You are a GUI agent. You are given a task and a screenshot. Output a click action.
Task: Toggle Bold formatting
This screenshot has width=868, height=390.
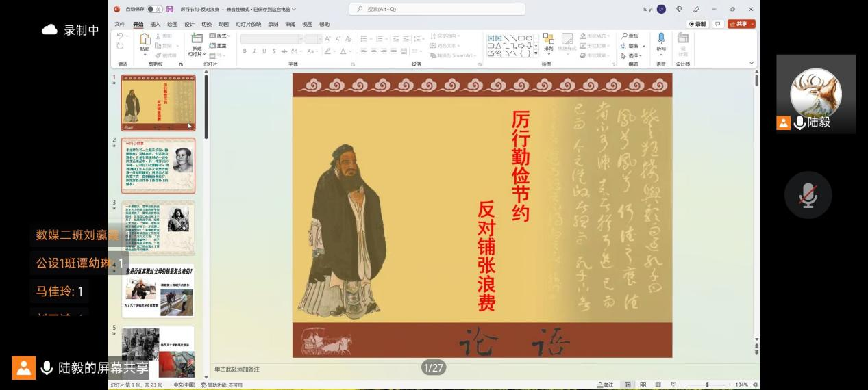(x=244, y=51)
